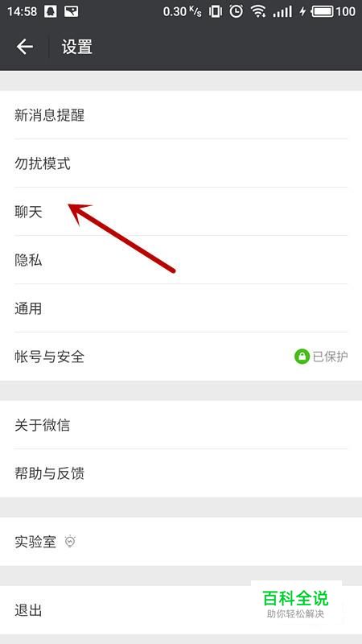Tap the Wi-Fi status bar icon

(x=258, y=11)
